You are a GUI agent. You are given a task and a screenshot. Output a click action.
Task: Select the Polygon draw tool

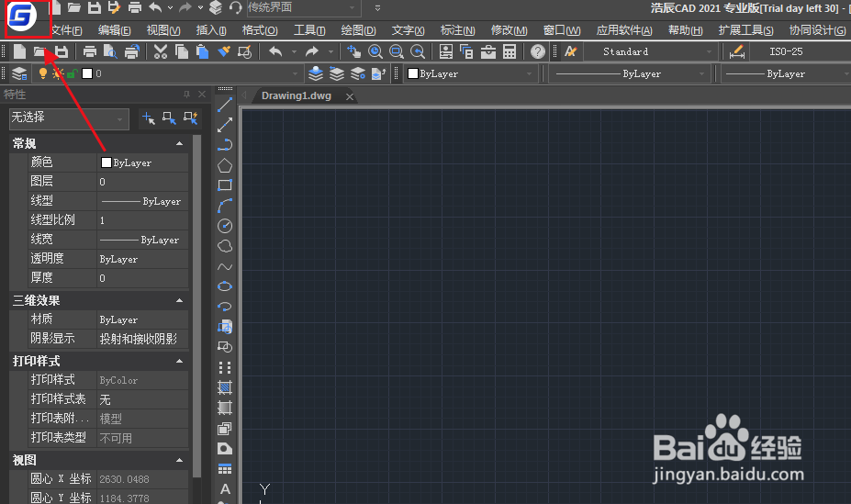[225, 165]
